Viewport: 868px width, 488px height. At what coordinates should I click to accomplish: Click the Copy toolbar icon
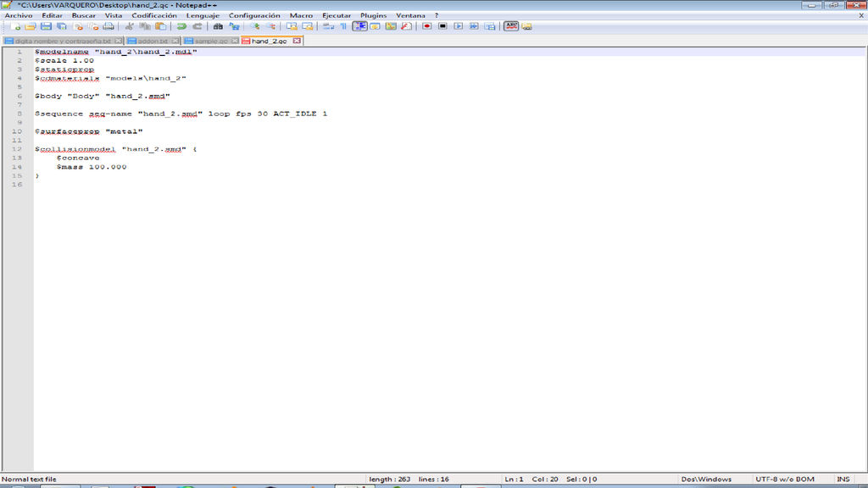click(145, 26)
